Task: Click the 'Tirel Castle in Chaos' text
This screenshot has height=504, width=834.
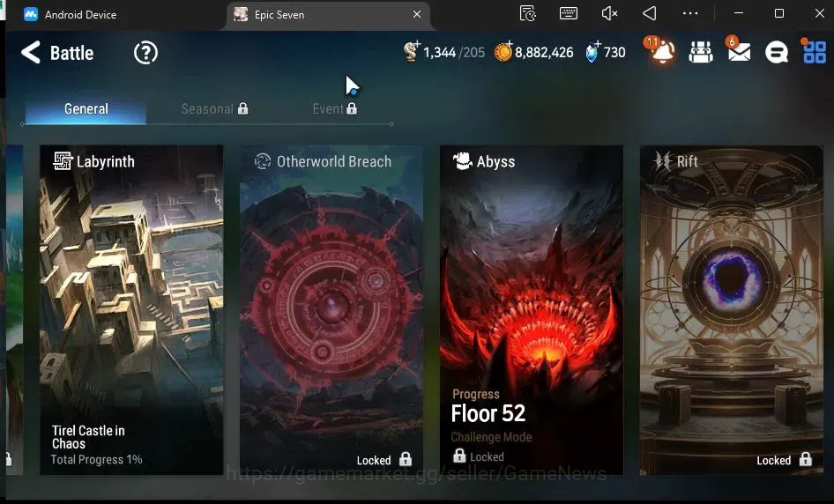Action: click(88, 437)
